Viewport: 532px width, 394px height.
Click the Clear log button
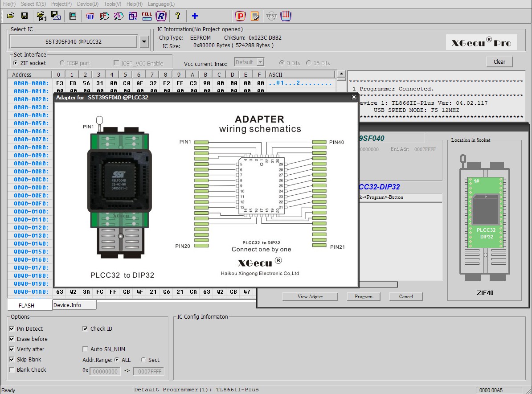pyautogui.click(x=499, y=62)
